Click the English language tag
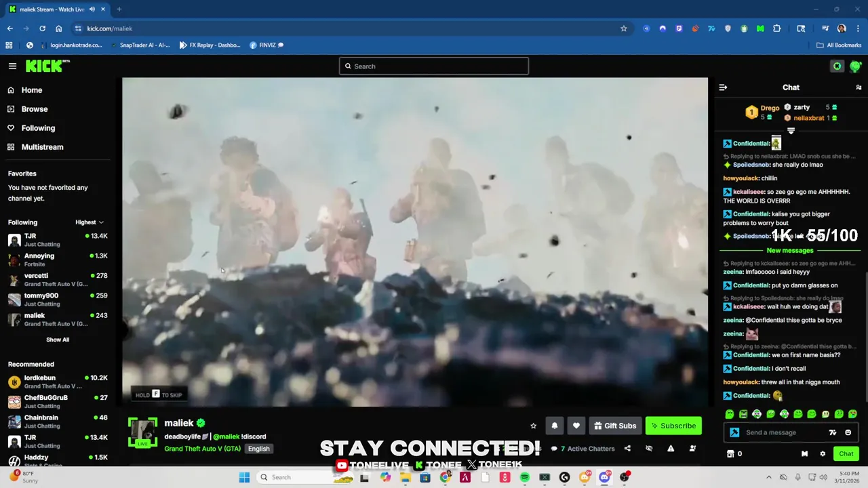This screenshot has width=868, height=488. 258,449
